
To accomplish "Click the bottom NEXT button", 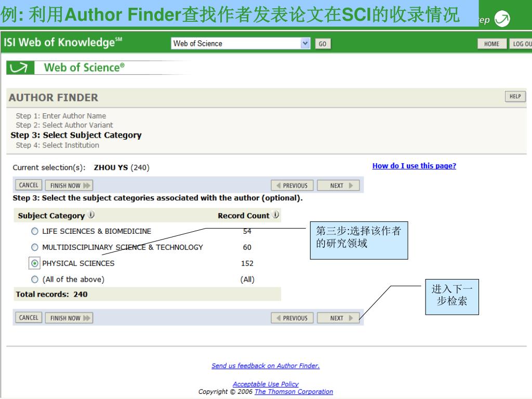I will point(338,318).
